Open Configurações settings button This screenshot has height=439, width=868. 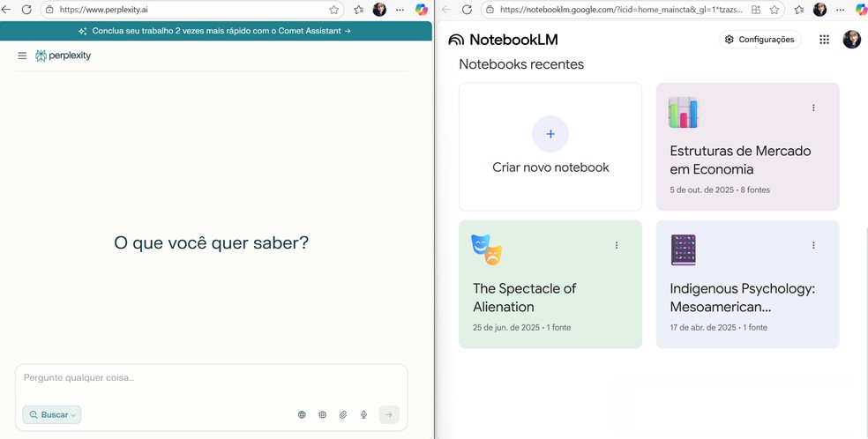(x=760, y=40)
